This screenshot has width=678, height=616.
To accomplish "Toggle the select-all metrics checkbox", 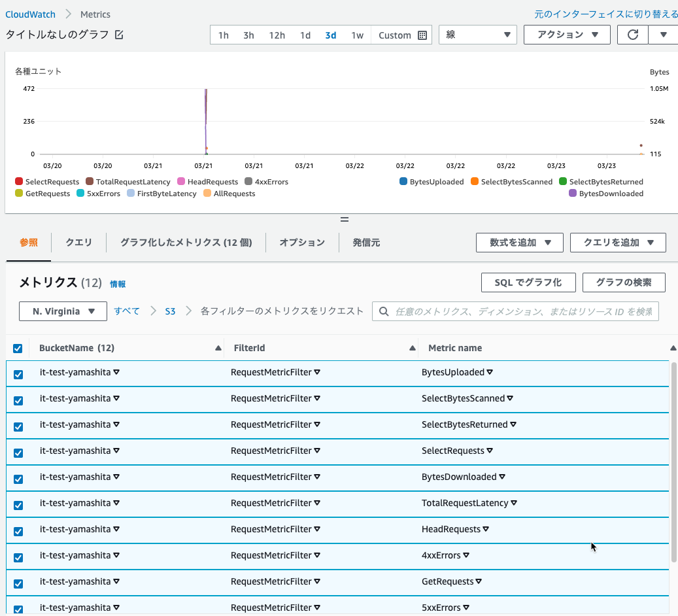I will (x=18, y=349).
